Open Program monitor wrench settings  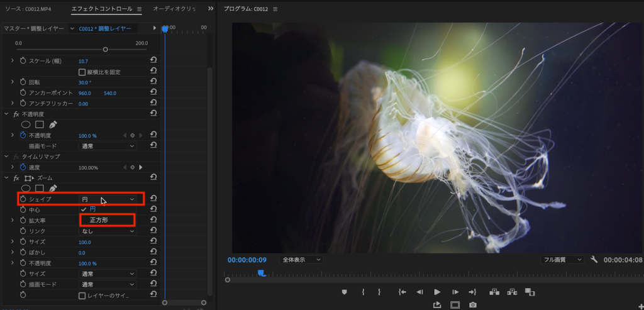click(x=594, y=260)
